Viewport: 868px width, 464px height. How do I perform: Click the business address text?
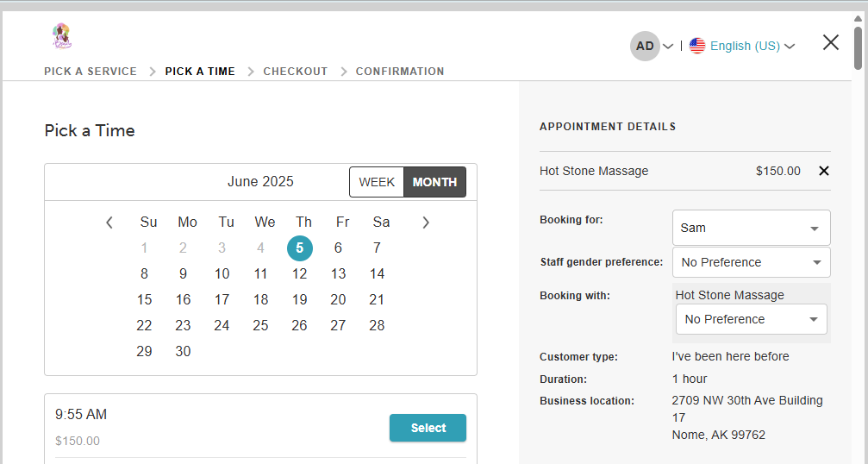(747, 417)
